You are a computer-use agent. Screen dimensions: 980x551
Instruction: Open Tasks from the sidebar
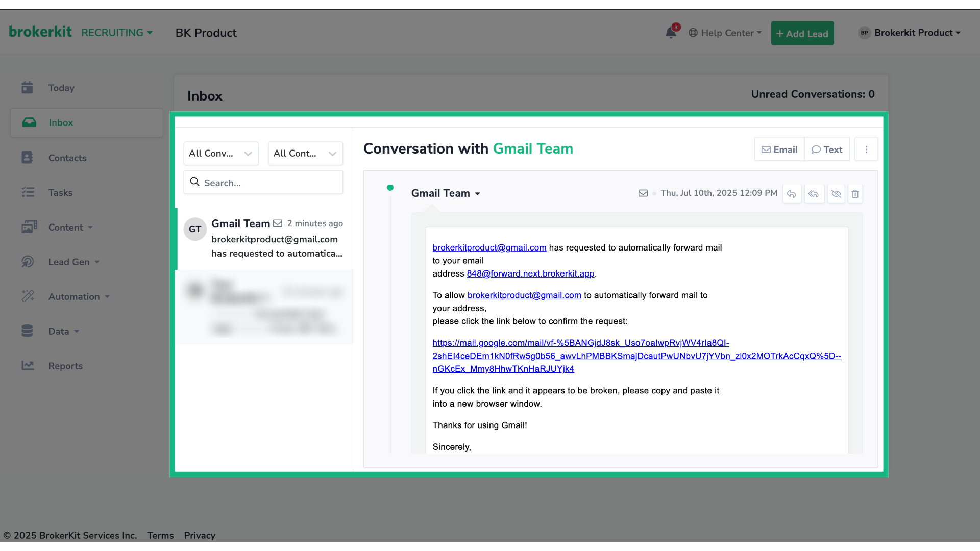pos(60,192)
